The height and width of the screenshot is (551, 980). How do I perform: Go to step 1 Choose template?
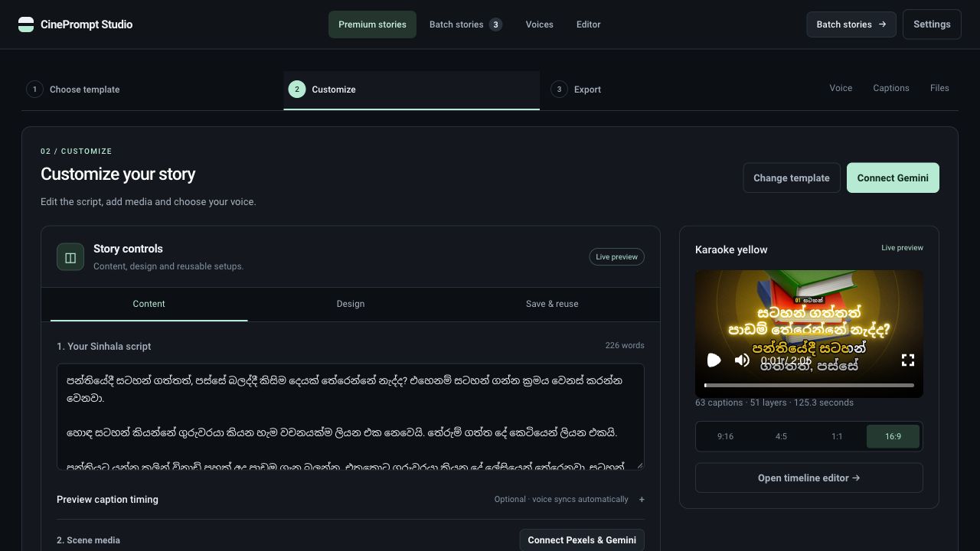pos(150,90)
